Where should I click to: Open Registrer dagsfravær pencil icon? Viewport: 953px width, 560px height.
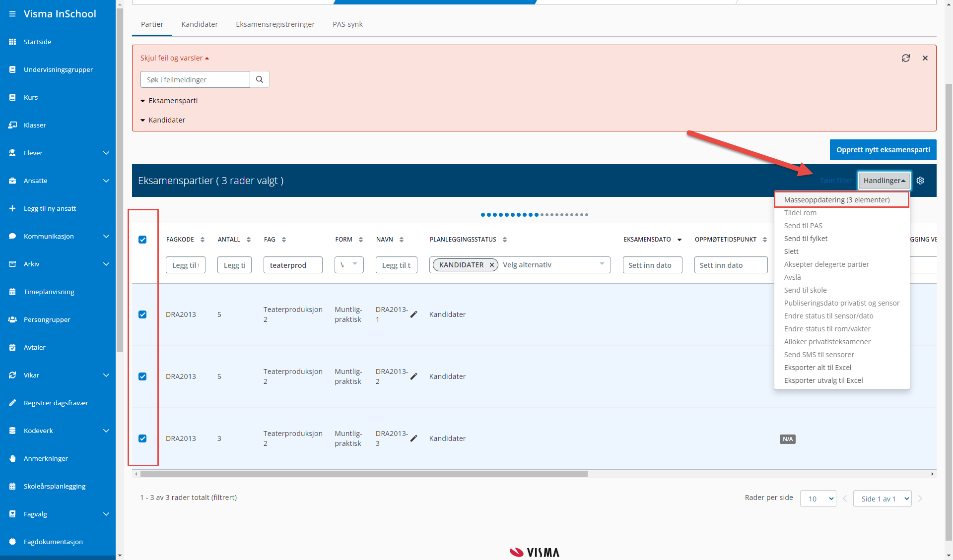[x=12, y=403]
